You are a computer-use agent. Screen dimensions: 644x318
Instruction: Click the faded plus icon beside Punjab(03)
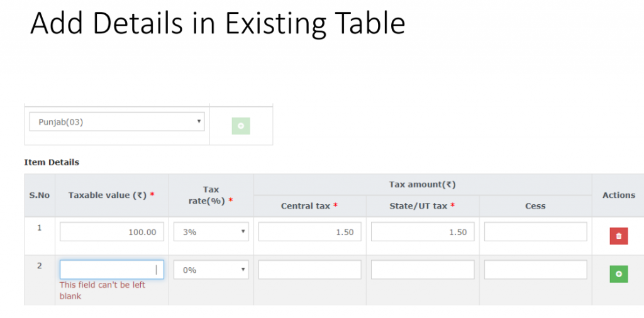click(x=241, y=126)
